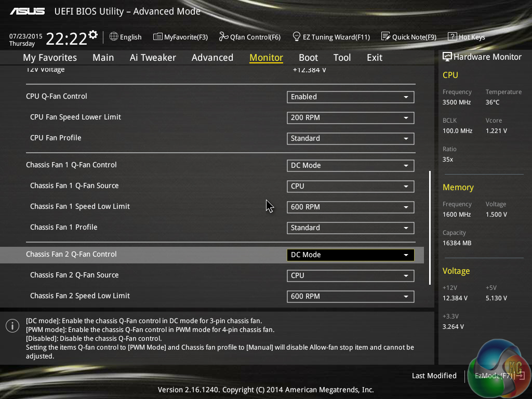The image size is (532, 399).
Task: Open MyFavorite(F3) from top toolbar
Action: click(180, 37)
